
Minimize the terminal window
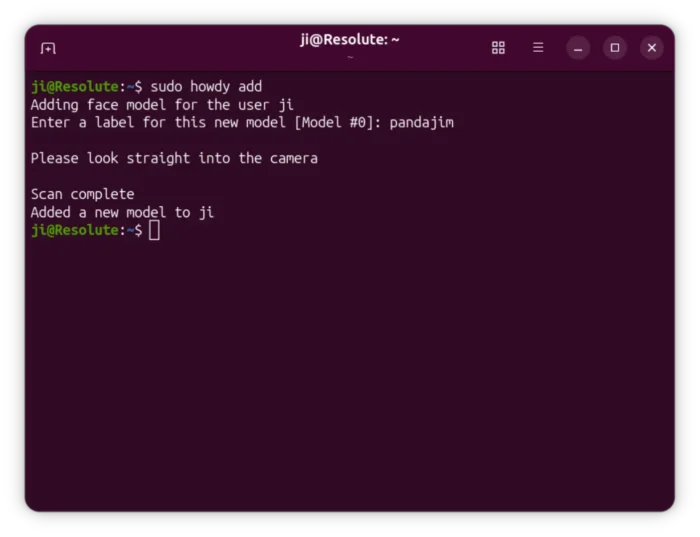(578, 48)
